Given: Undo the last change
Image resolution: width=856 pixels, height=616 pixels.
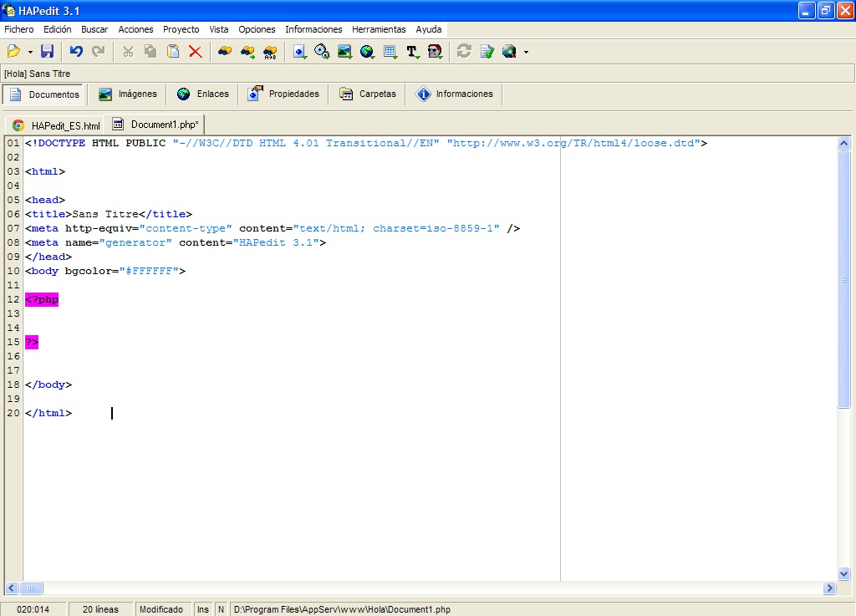Looking at the screenshot, I should (75, 51).
